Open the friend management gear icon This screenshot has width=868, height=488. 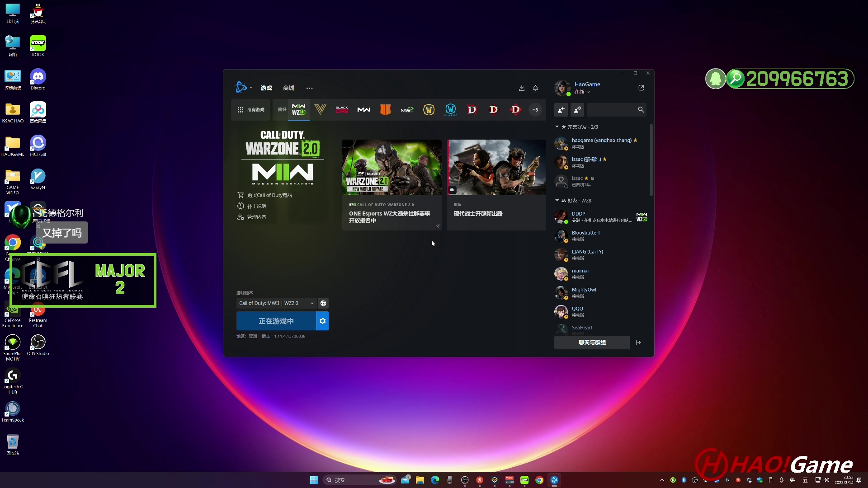[x=577, y=110]
